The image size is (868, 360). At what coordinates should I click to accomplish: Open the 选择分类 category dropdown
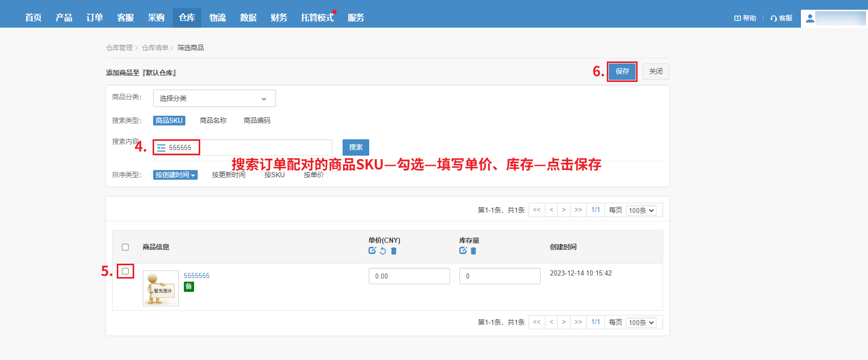[215, 98]
